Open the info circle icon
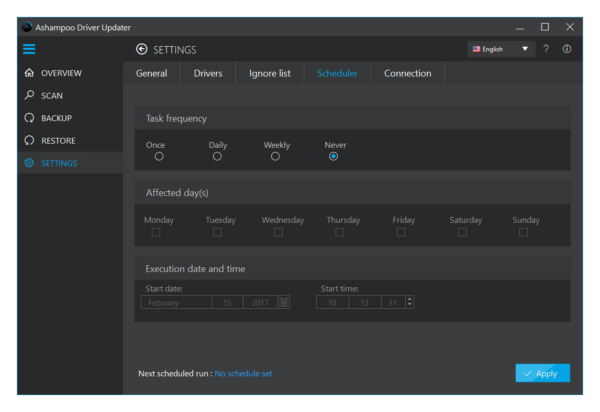The height and width of the screenshot is (412, 600). [x=567, y=49]
